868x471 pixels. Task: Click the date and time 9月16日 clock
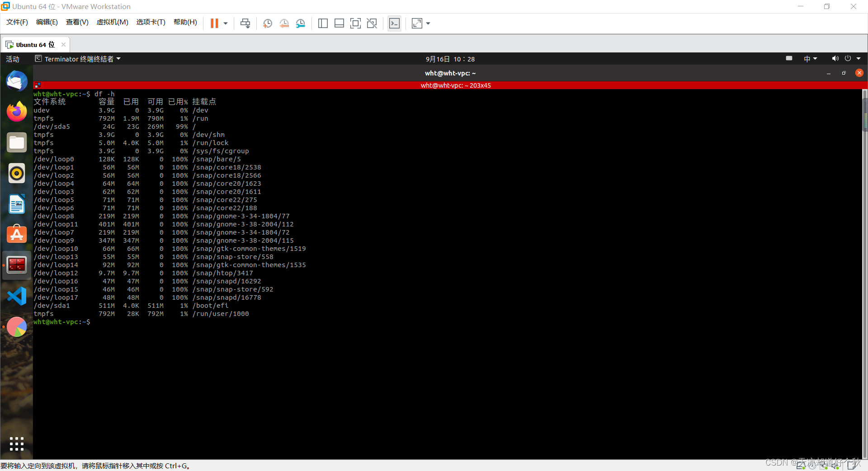tap(450, 59)
